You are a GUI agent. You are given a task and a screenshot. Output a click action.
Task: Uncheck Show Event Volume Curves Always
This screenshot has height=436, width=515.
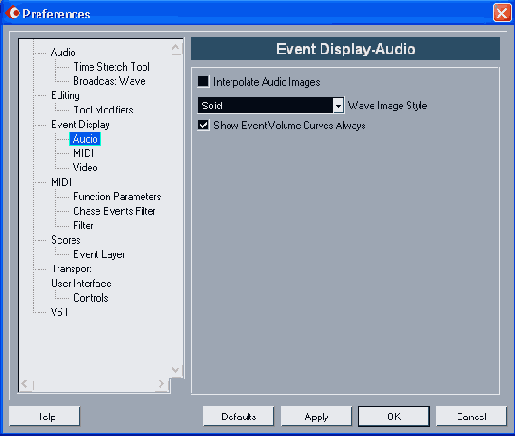tap(203, 125)
